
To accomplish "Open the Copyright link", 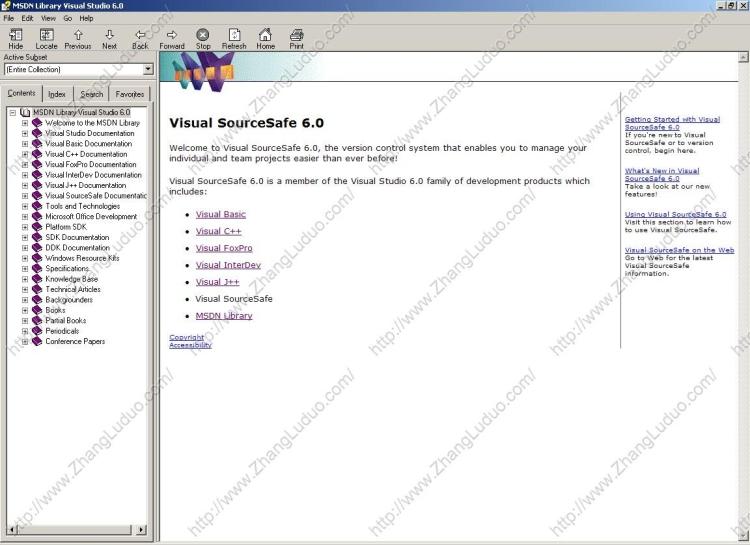I will (x=187, y=337).
